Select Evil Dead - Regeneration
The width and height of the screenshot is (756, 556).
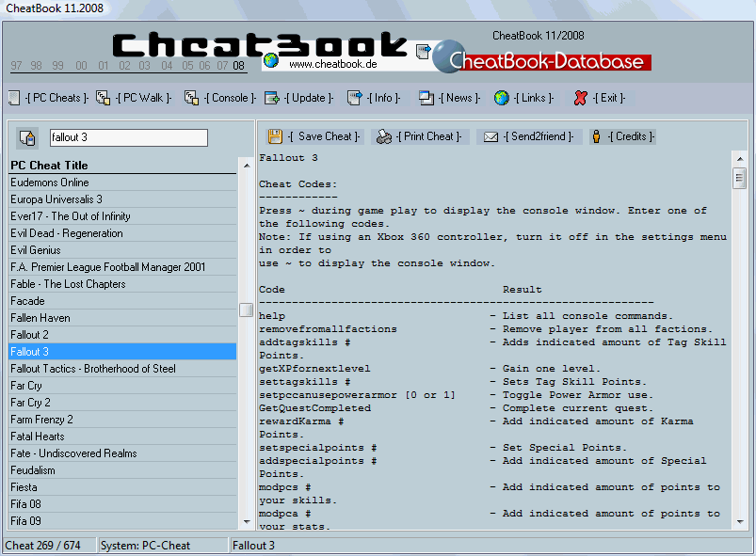[x=122, y=233]
